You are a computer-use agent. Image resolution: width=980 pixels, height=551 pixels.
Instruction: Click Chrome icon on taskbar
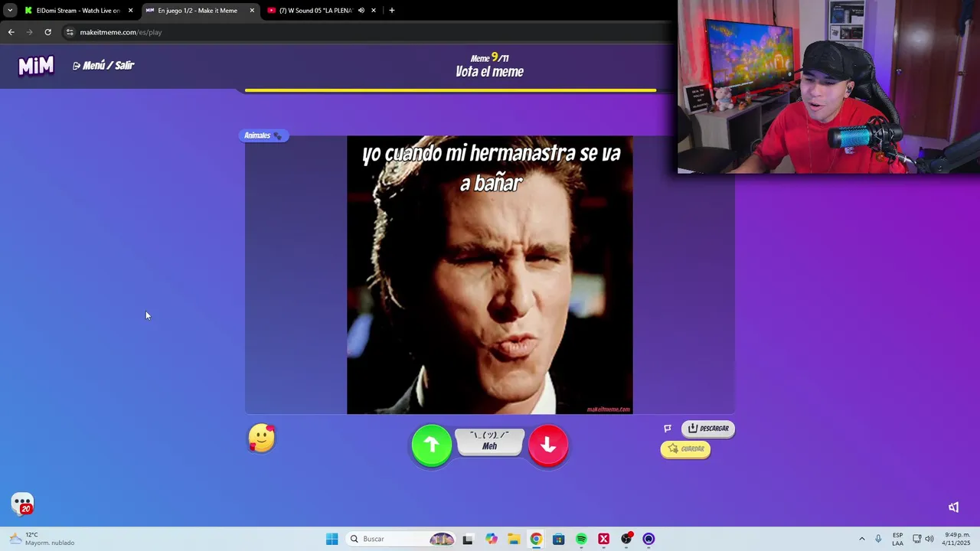536,539
